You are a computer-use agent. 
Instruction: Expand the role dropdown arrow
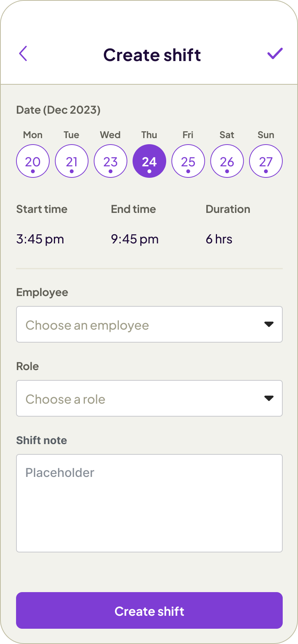269,398
